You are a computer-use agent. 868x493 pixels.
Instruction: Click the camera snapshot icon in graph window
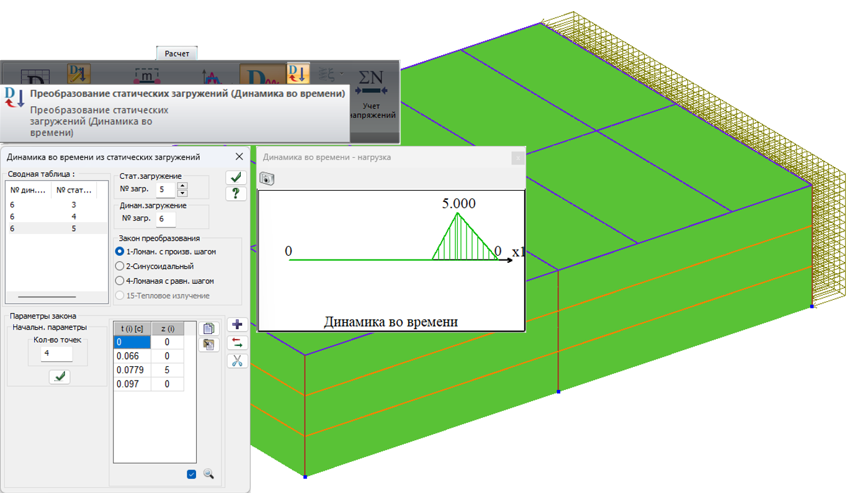(x=267, y=179)
